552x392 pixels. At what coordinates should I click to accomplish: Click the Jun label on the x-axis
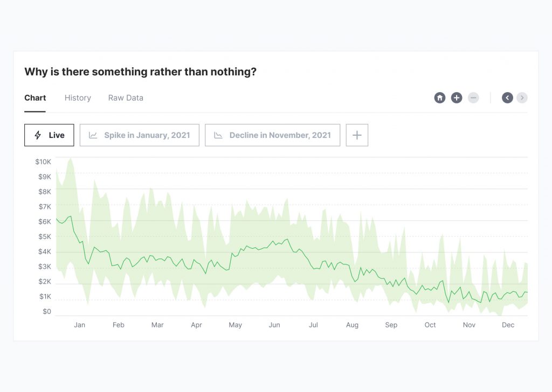tap(274, 325)
